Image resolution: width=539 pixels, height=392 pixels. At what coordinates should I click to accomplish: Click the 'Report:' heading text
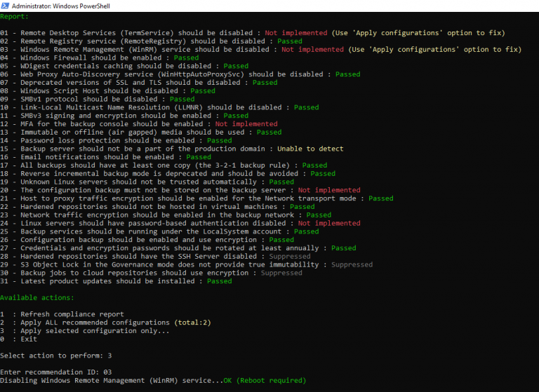[15, 16]
